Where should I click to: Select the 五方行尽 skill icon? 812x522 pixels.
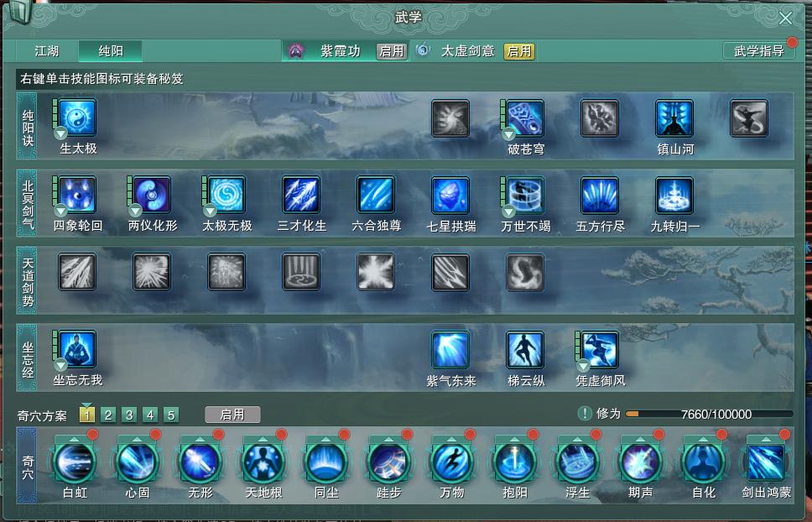(599, 196)
